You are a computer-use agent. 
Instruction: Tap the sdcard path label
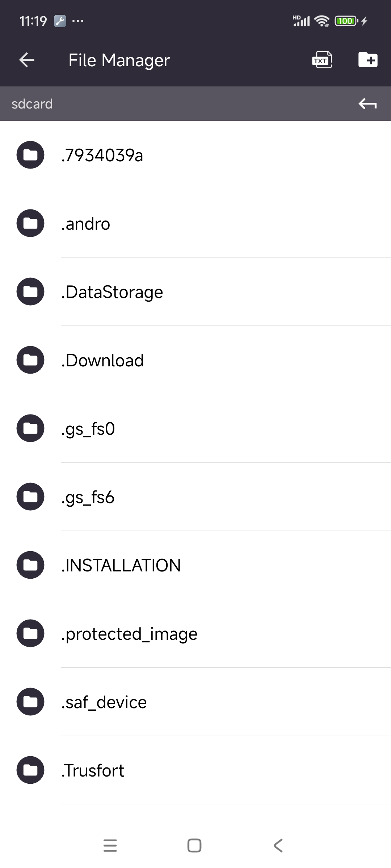32,104
